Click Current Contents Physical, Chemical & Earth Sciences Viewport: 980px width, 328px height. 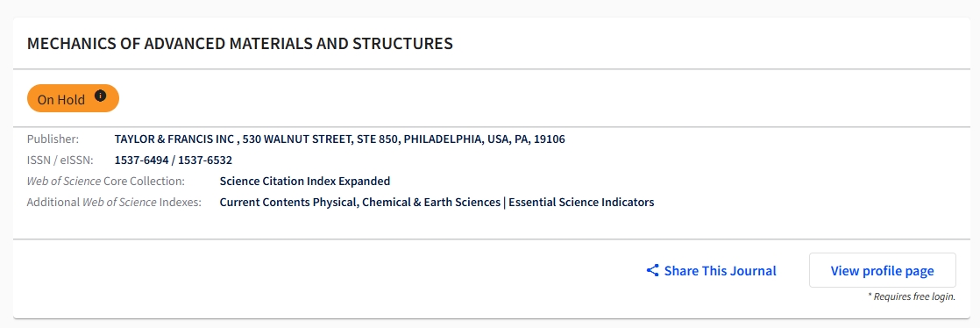tap(360, 203)
